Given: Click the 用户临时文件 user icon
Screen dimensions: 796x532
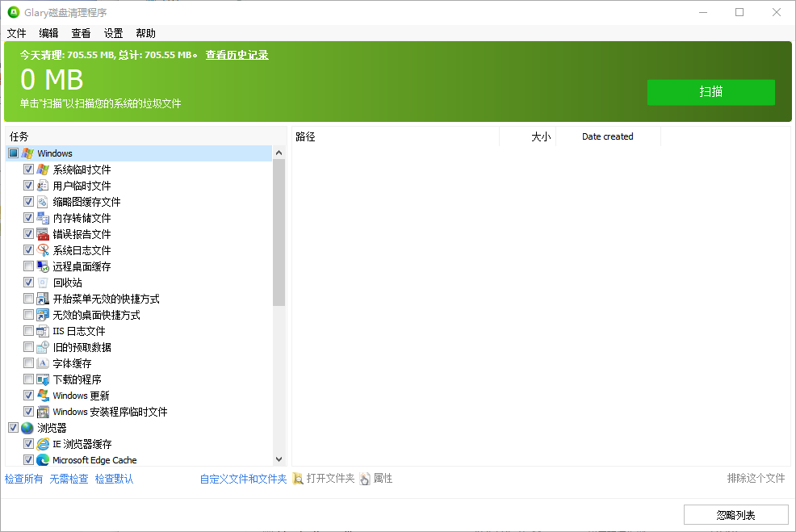Looking at the screenshot, I should point(42,185).
